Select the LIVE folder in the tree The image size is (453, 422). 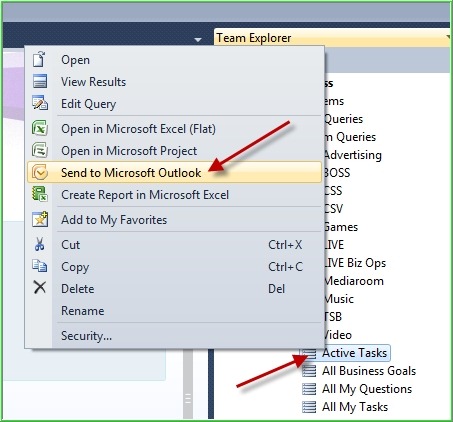click(334, 245)
